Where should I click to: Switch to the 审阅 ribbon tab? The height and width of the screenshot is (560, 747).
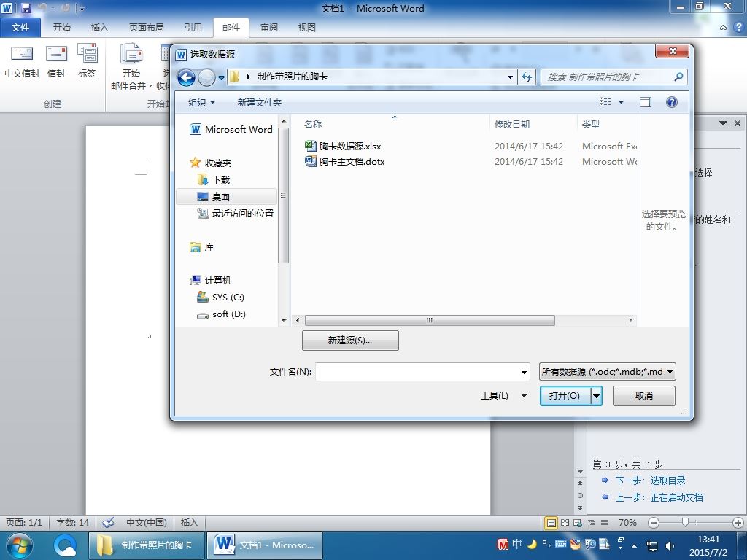coord(269,28)
